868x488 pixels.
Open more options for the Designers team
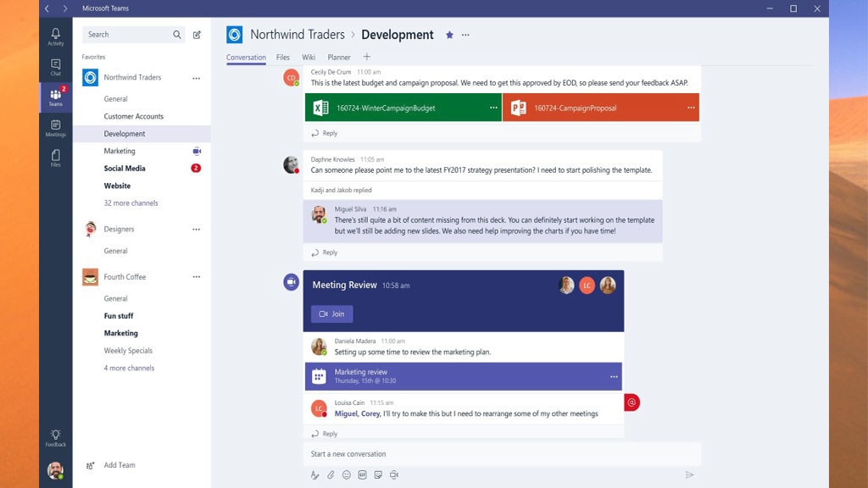pyautogui.click(x=196, y=229)
